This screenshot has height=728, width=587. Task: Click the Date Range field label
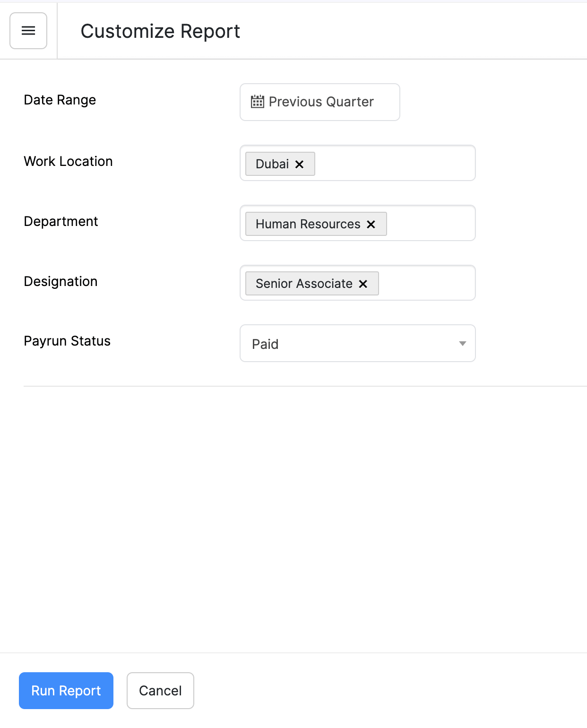60,100
